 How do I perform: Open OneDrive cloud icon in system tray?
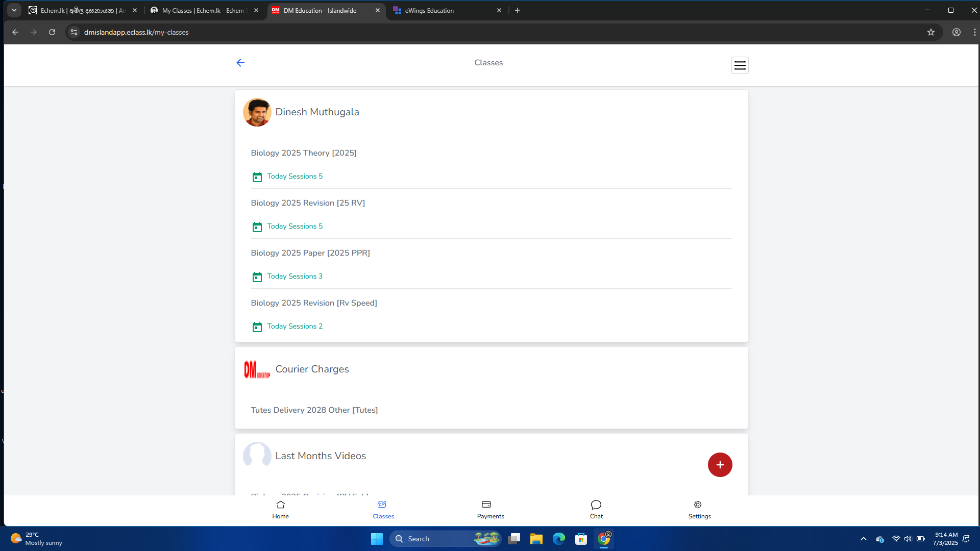(880, 539)
